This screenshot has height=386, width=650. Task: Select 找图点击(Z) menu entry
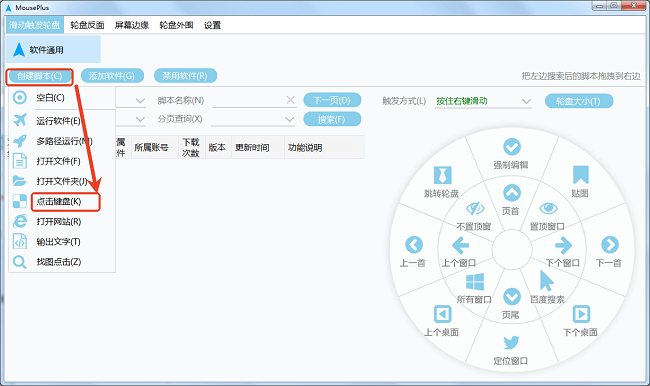click(x=58, y=262)
